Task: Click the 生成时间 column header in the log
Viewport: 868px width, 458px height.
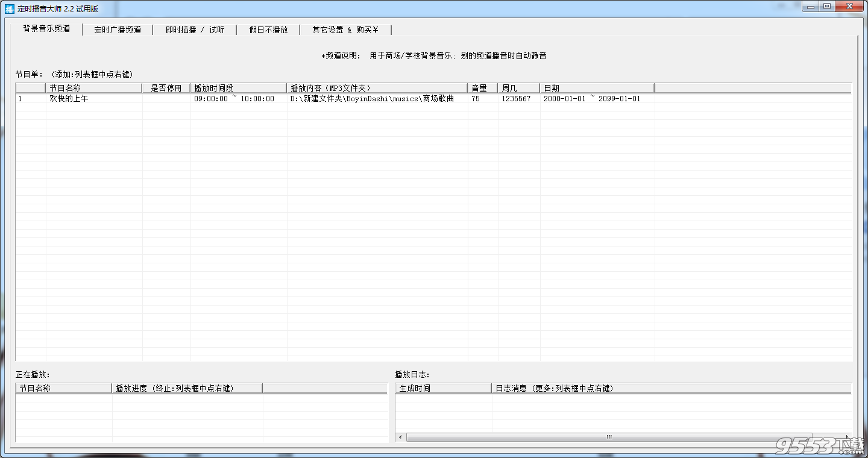Action: pyautogui.click(x=444, y=388)
